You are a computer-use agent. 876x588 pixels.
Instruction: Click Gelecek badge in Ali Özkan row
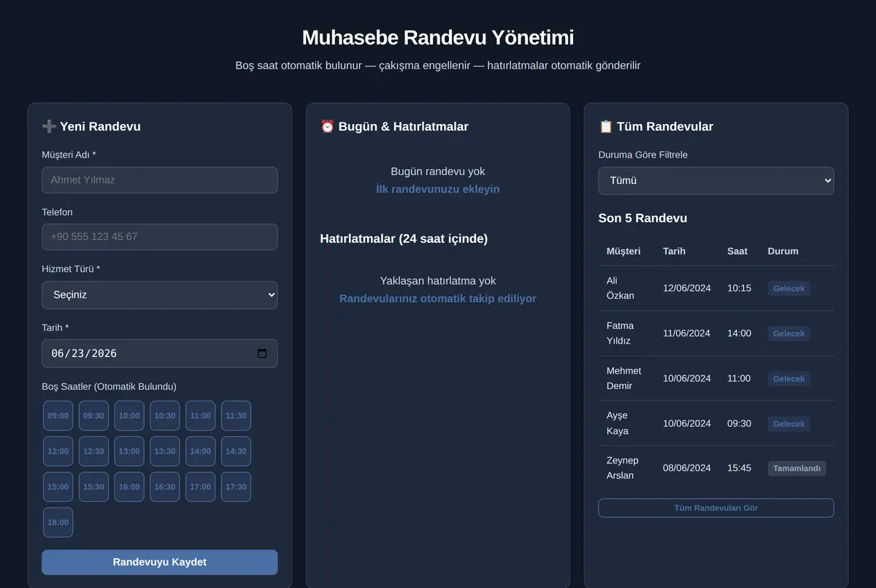[x=788, y=288]
